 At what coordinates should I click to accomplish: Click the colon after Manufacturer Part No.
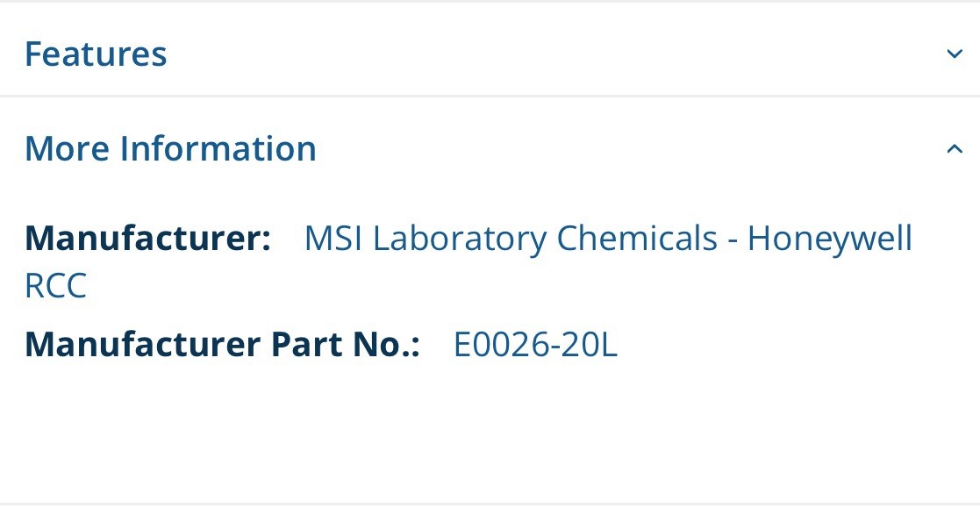point(417,345)
